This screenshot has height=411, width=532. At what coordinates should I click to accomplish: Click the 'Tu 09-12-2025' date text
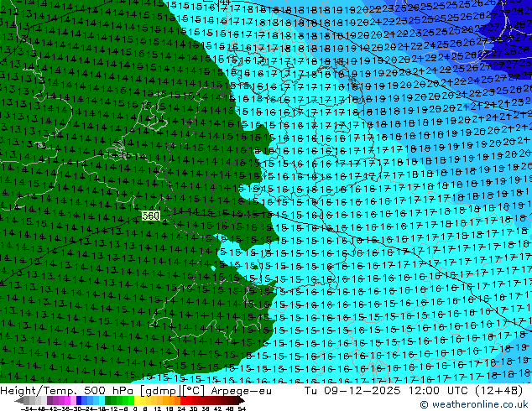pos(352,391)
